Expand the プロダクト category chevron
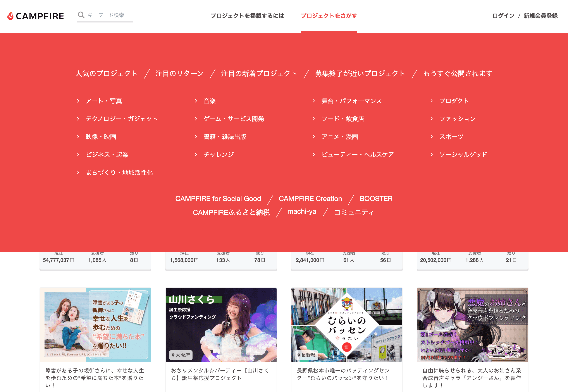The width and height of the screenshot is (568, 392). tap(432, 101)
